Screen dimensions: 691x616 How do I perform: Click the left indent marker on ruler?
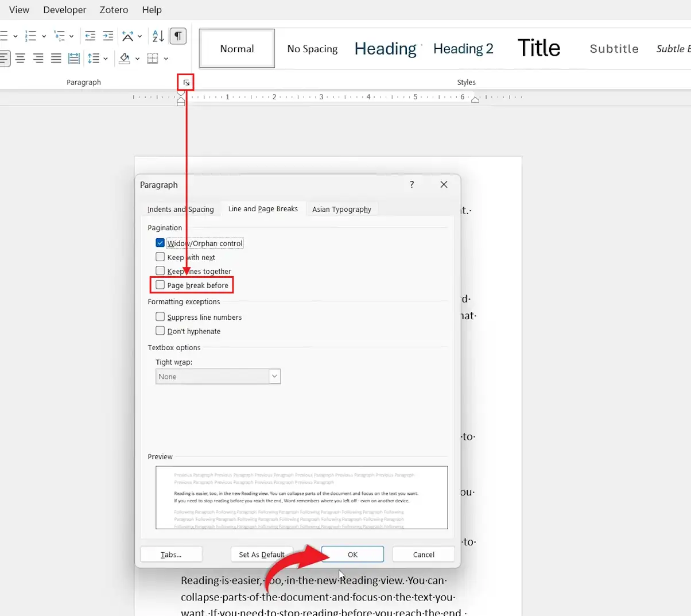pos(181,103)
